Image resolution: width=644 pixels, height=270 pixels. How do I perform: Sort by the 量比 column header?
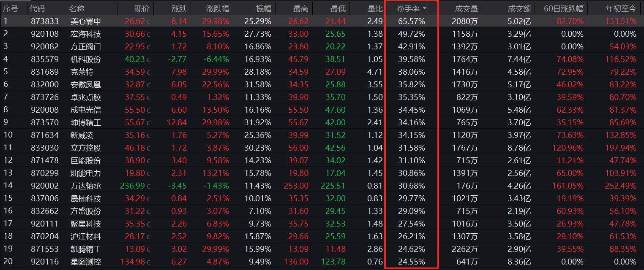(375, 8)
